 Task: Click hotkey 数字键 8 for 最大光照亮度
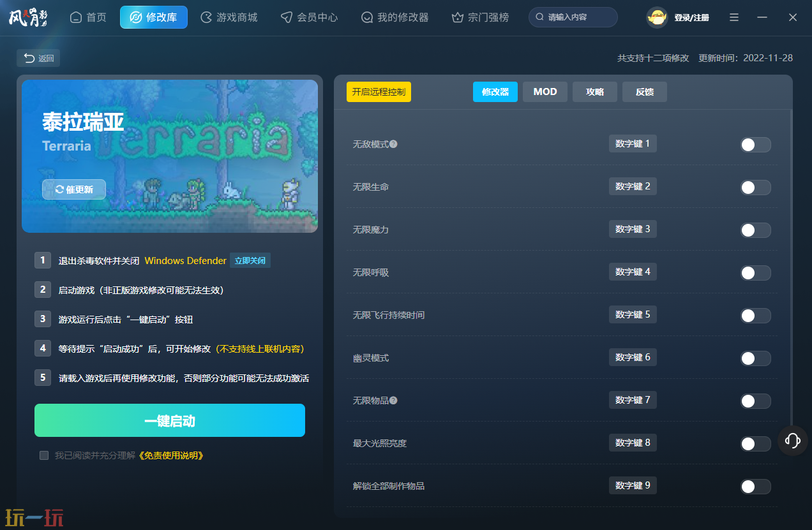tap(633, 443)
